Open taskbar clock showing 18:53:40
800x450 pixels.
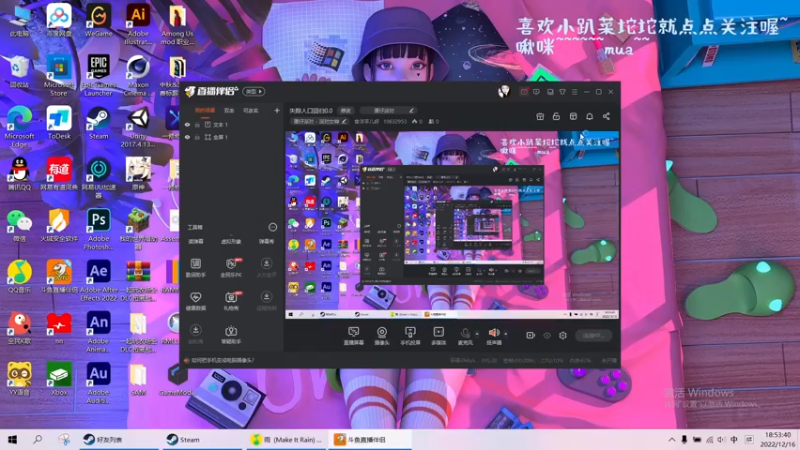778,439
